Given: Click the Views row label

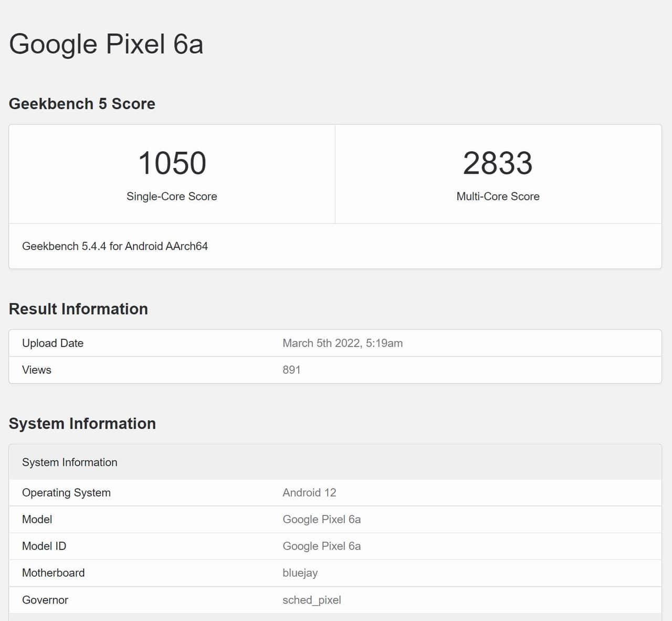Looking at the screenshot, I should pyautogui.click(x=37, y=370).
